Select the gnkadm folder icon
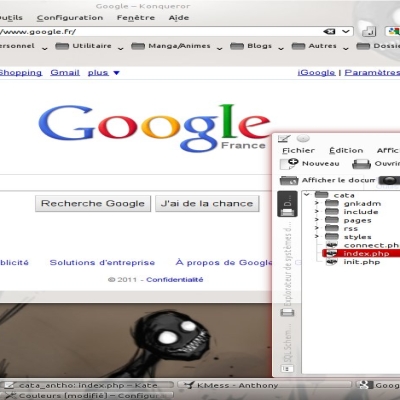The width and height of the screenshot is (400, 400). (x=332, y=203)
